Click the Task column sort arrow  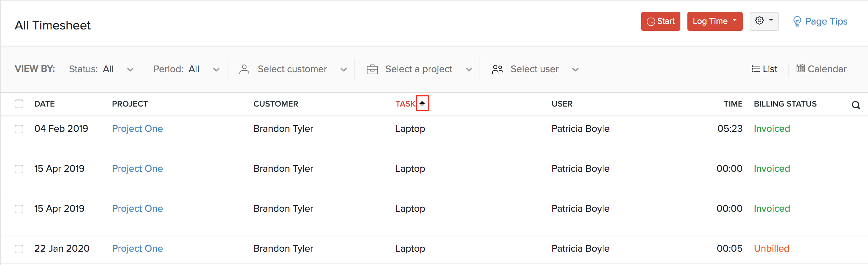[x=422, y=103]
